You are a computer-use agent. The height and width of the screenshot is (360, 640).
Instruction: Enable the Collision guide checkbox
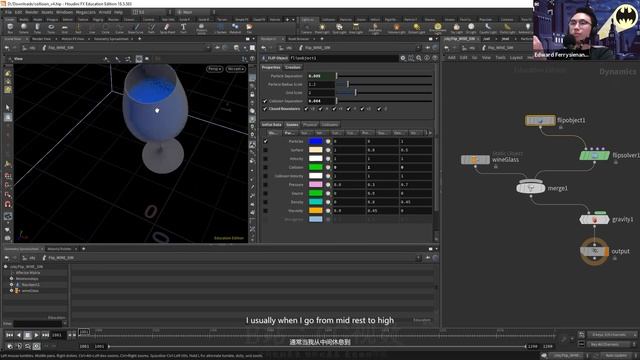[x=266, y=167]
